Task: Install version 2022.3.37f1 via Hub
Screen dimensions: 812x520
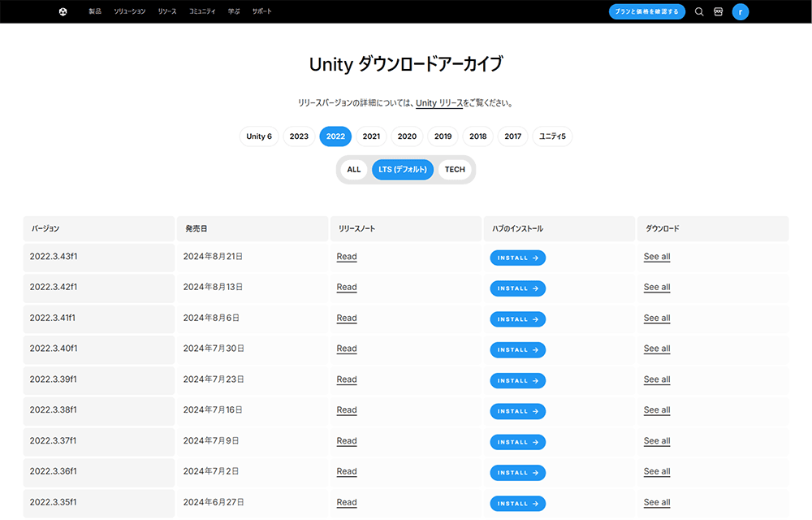Action: pos(518,442)
